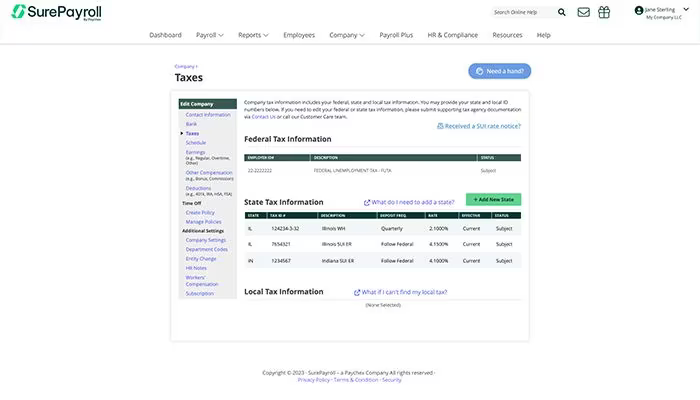The height and width of the screenshot is (400, 700).
Task: Open the Resources menu item
Action: (507, 35)
